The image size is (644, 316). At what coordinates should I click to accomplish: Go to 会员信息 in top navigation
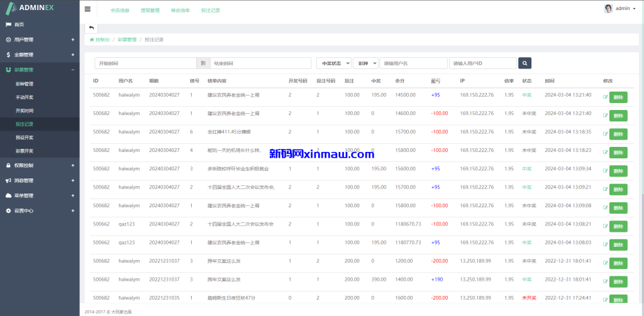pyautogui.click(x=120, y=11)
